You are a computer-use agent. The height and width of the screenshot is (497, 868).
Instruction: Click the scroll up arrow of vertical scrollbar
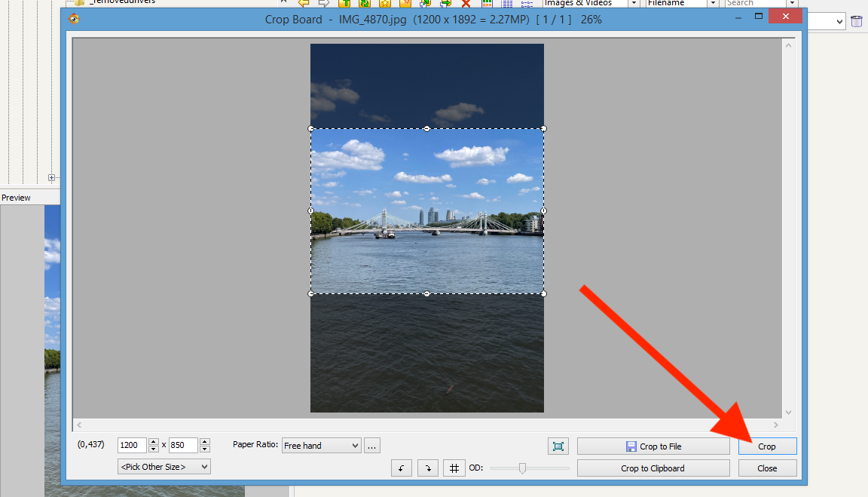(788, 45)
